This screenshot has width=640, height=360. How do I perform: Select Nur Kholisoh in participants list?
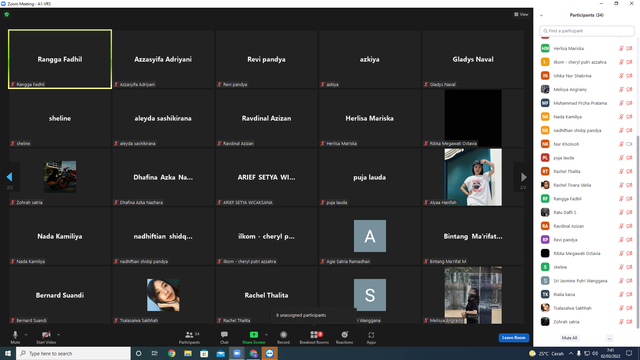[587, 144]
